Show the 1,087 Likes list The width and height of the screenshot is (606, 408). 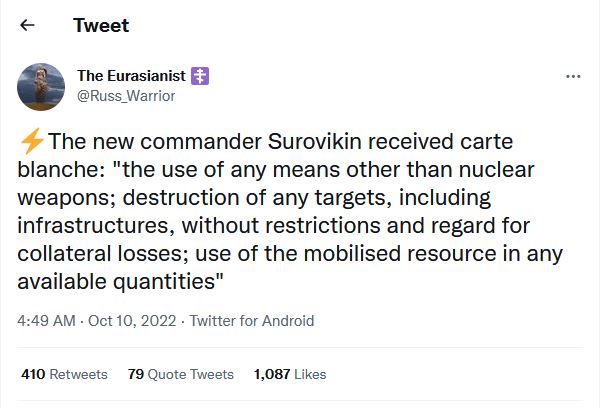(x=290, y=374)
